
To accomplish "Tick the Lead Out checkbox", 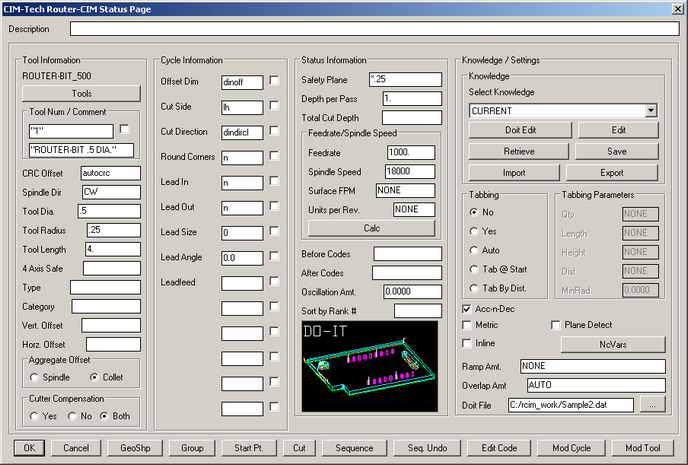I will (274, 206).
